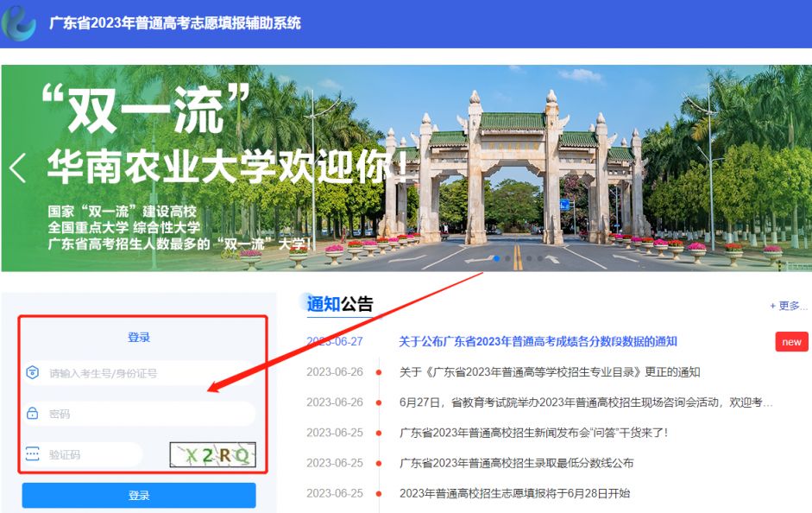Click the red new badge
This screenshot has width=812, height=513.
(791, 342)
